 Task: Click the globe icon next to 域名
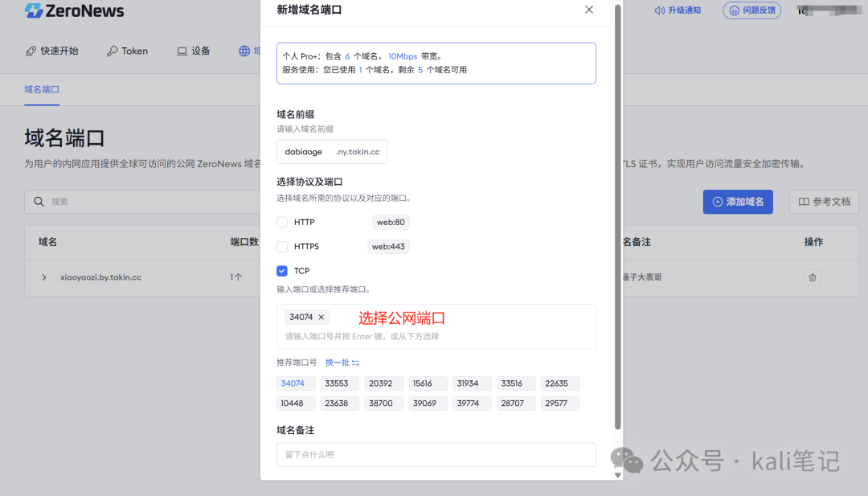point(245,50)
